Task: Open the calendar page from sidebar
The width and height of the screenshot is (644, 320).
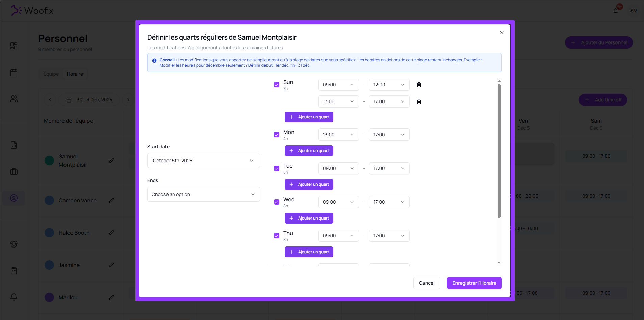Action: (x=14, y=72)
